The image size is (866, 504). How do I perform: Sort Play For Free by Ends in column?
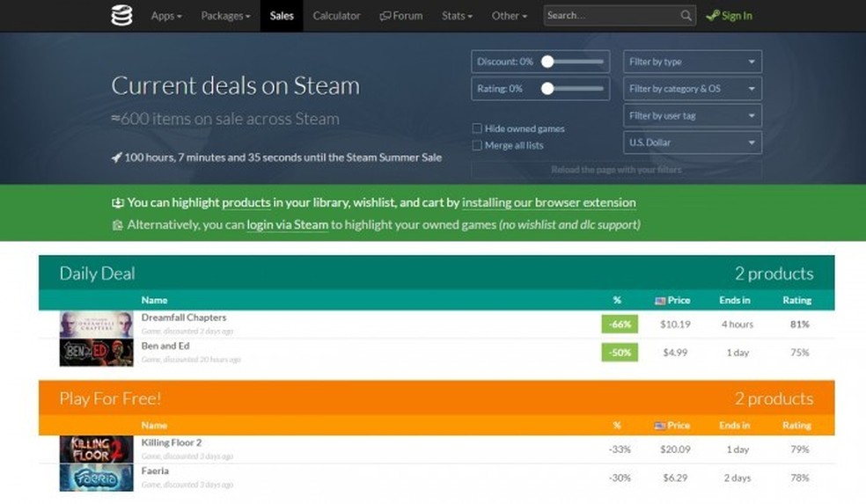[x=735, y=425]
